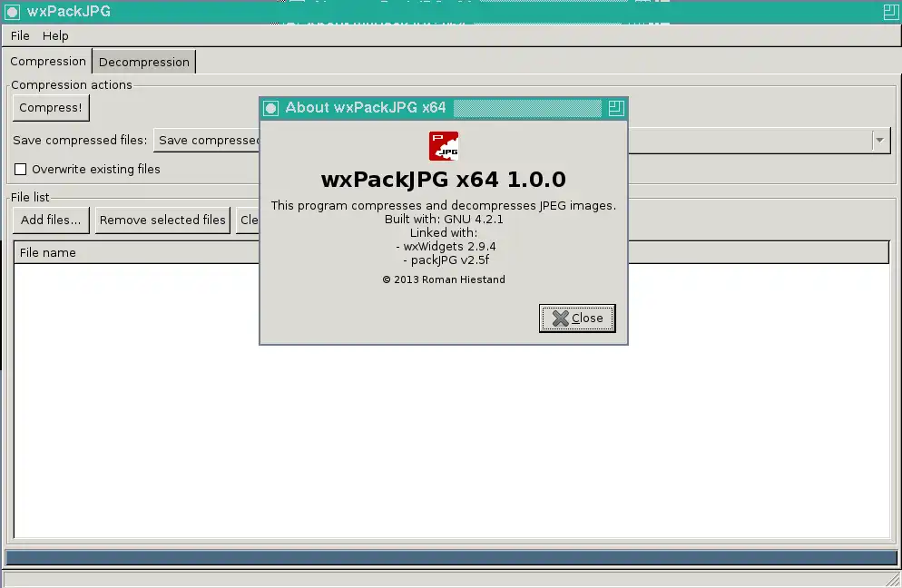Click the window menu icon in wxPackJPG title bar
902x588 pixels.
tap(12, 12)
